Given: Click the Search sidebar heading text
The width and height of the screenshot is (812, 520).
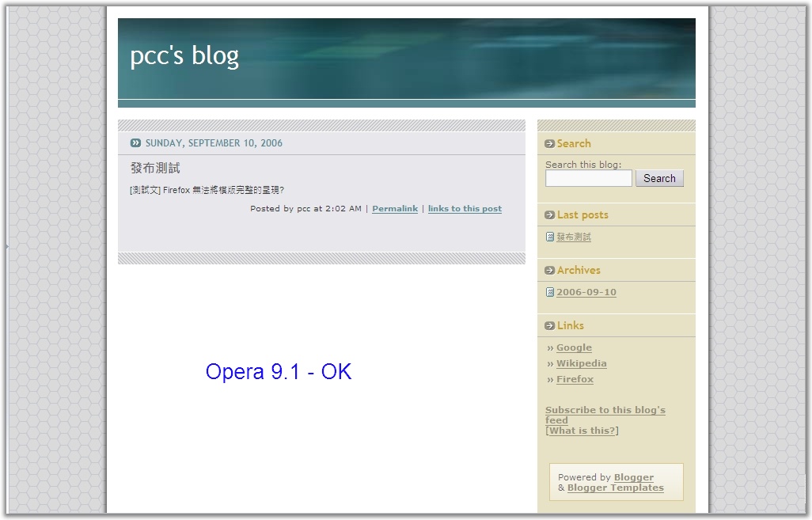Looking at the screenshot, I should point(574,144).
